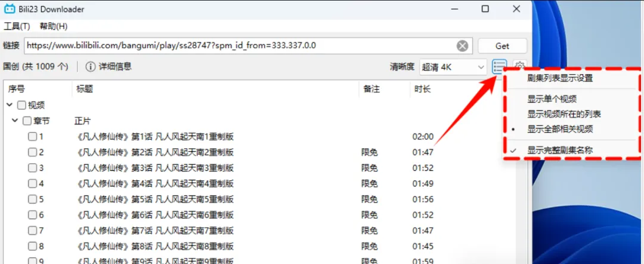Select row 《凡人修仙传》第2话 凡人风起天南2重制版
Screen dimensions: 644x264
coord(156,152)
